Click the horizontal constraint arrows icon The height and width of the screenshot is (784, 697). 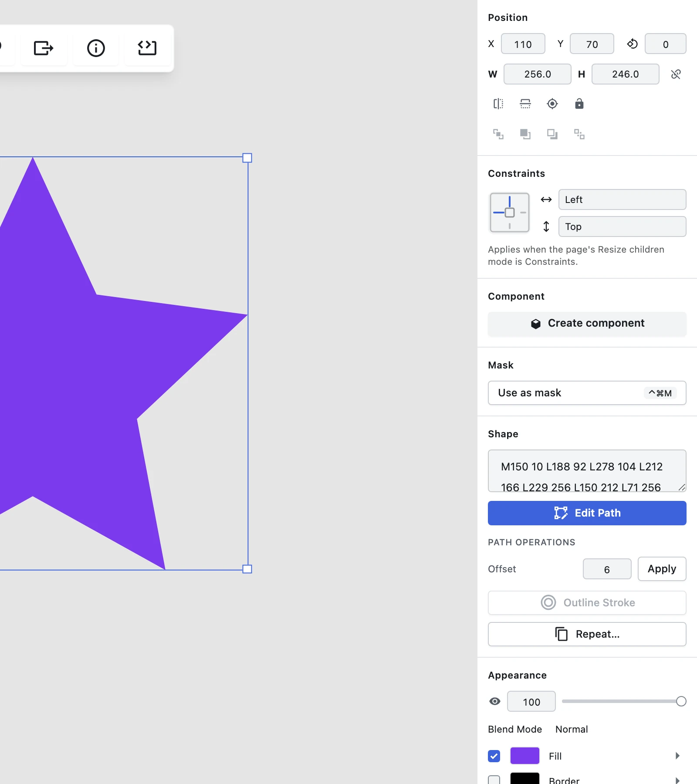pyautogui.click(x=546, y=199)
